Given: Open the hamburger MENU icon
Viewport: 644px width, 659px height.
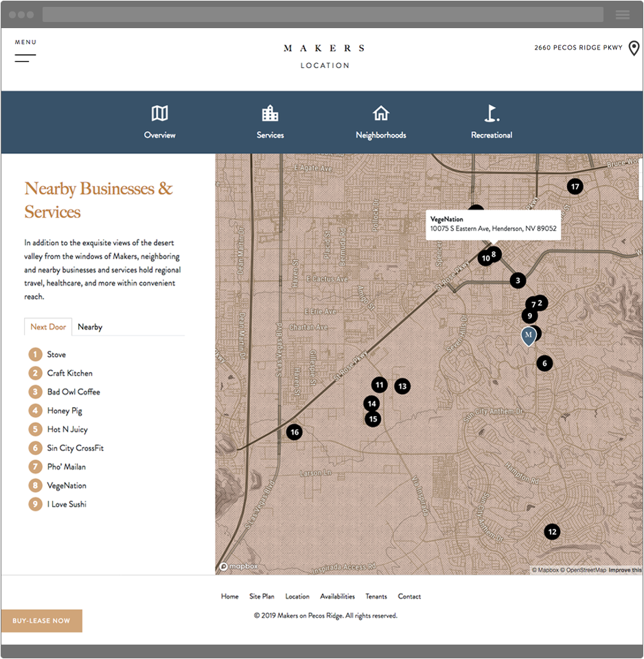Looking at the screenshot, I should (x=25, y=58).
